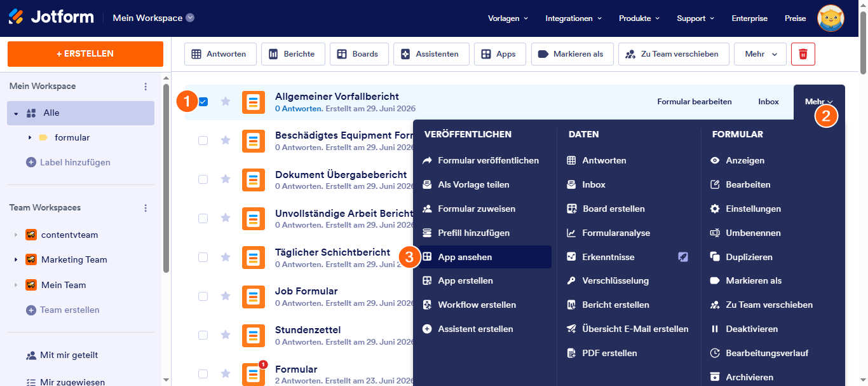Click the plus icon for Label hinzufügen
868x386 pixels.
click(31, 162)
